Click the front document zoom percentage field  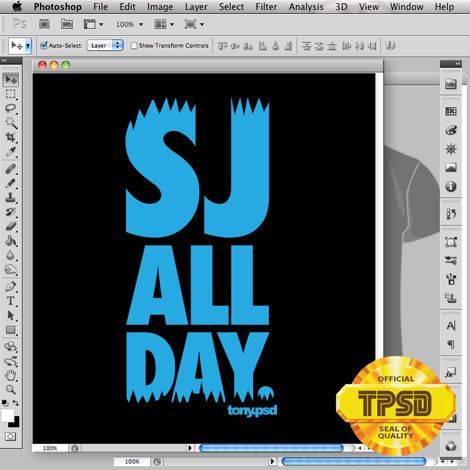[50, 448]
